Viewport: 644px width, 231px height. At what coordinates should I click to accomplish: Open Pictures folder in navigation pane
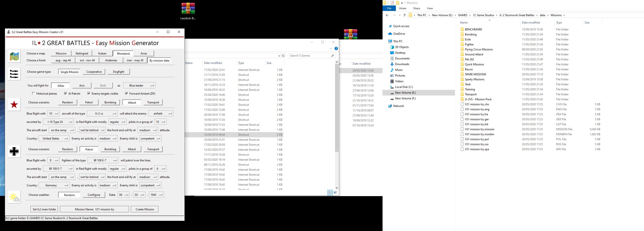pos(400,76)
